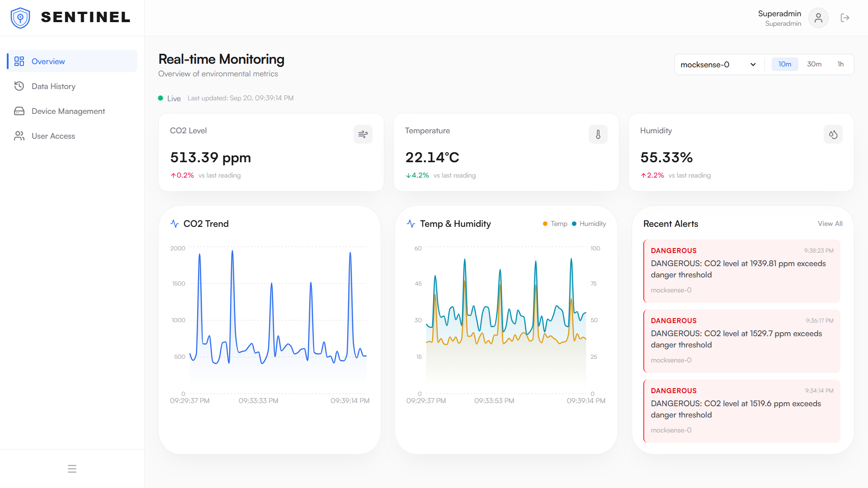Go to Device Management

[72, 111]
